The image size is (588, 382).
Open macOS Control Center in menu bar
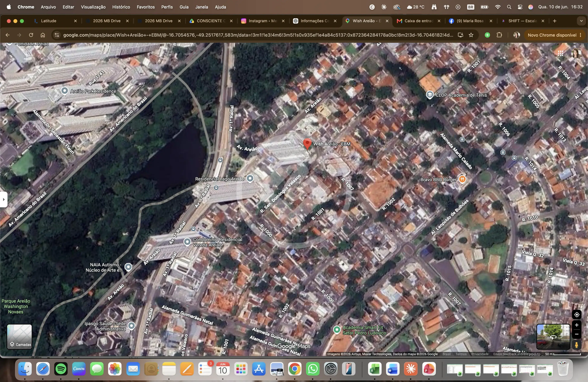point(520,7)
